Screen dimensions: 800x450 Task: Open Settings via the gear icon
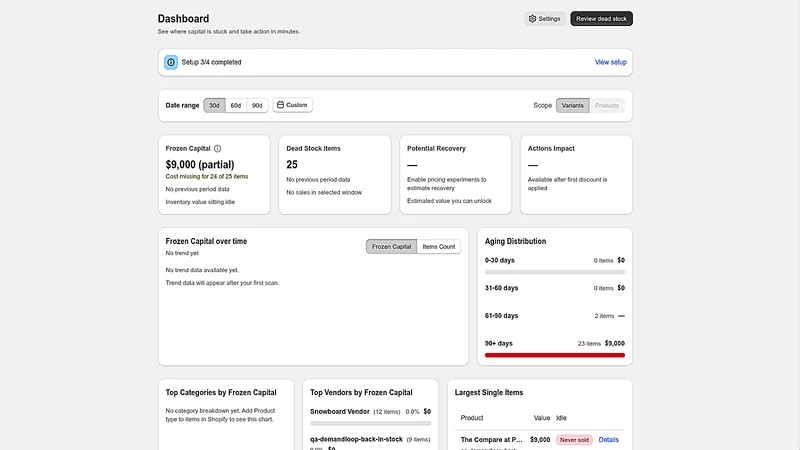pos(532,19)
